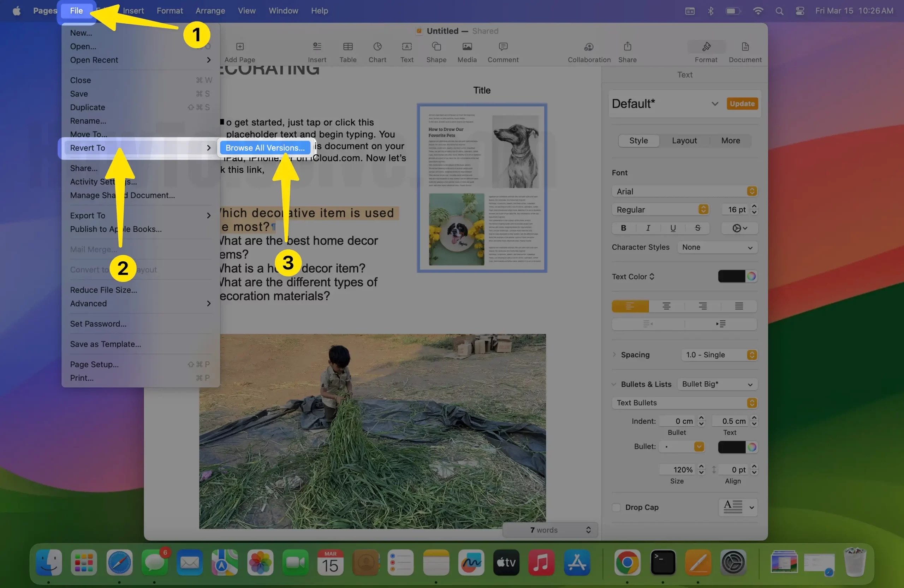
Task: Toggle italic formatting
Action: pos(648,228)
